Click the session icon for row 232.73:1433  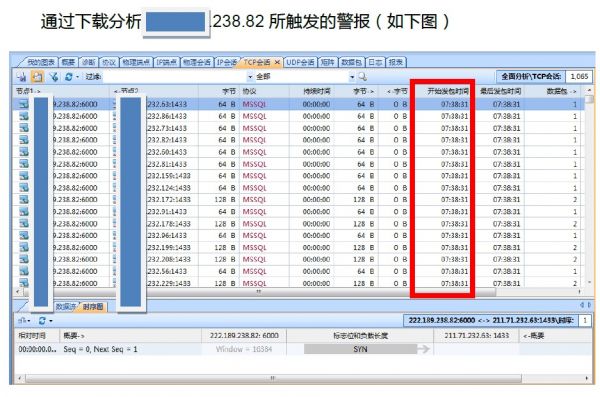click(x=24, y=128)
